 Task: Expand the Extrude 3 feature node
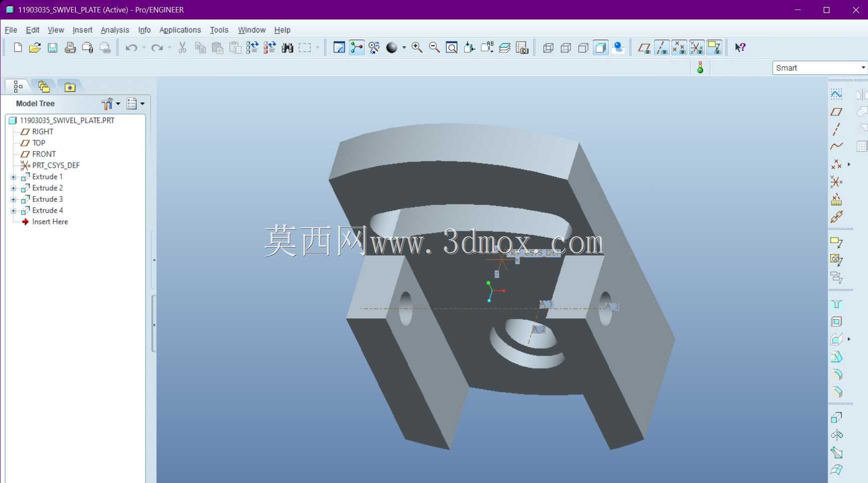click(x=13, y=200)
